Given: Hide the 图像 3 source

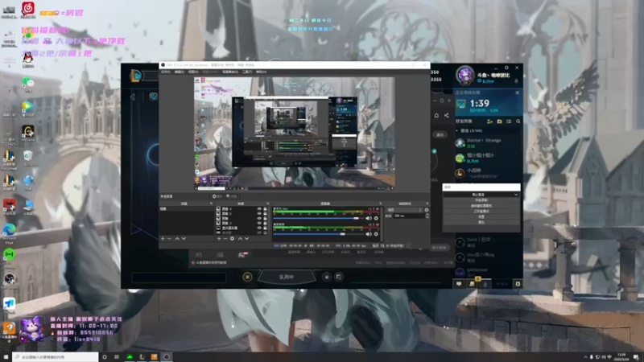Looking at the screenshot, I should pos(259,224).
